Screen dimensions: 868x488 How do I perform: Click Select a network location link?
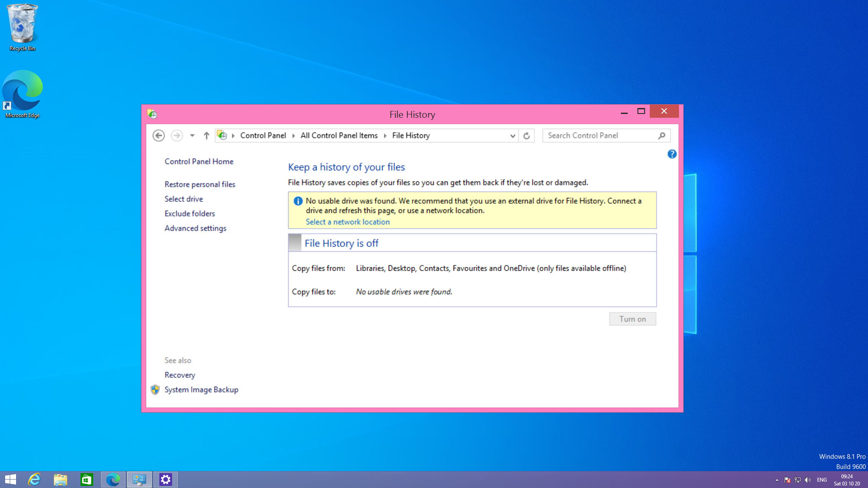tap(348, 222)
